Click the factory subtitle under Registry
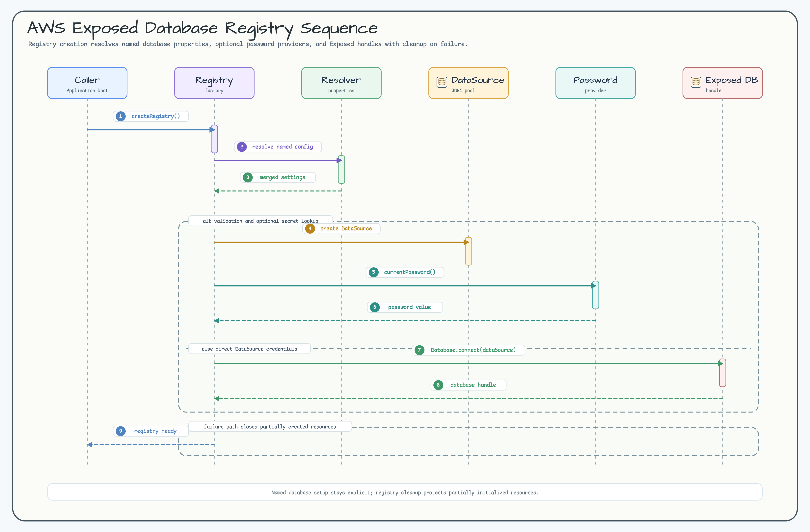This screenshot has width=810, height=532. (214, 91)
